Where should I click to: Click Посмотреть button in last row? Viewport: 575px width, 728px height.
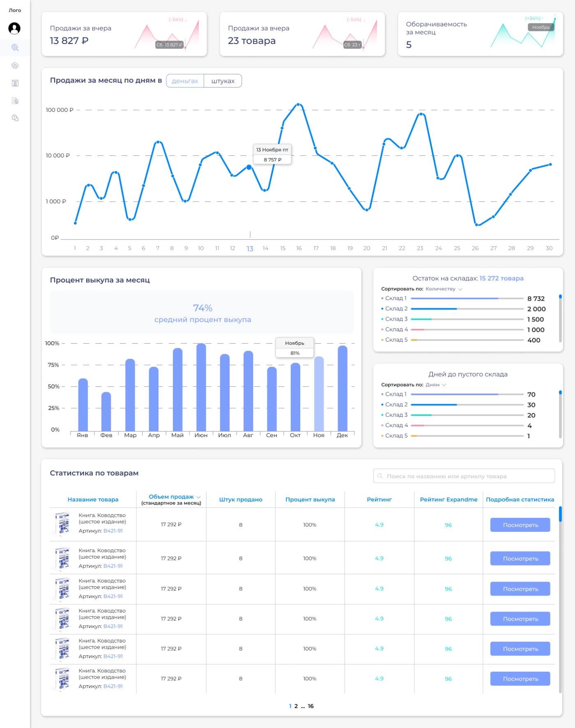click(520, 679)
